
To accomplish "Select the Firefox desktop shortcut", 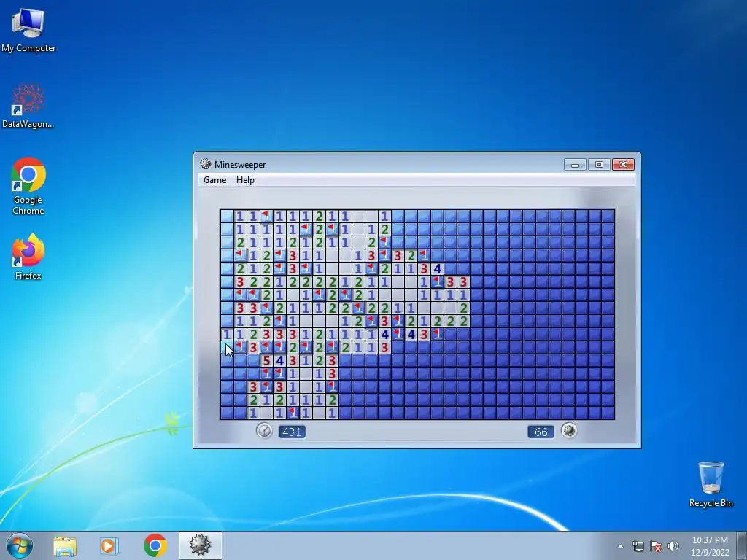I will pos(28,256).
